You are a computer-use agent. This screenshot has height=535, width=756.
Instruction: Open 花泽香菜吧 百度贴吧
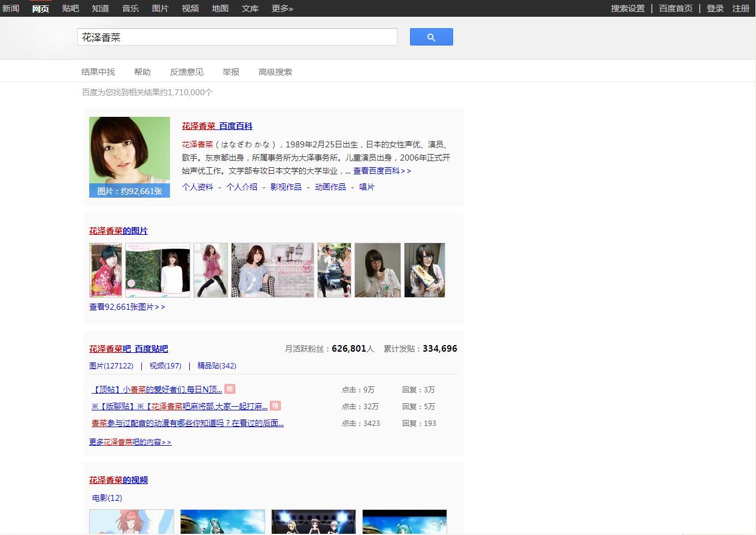[x=128, y=349]
